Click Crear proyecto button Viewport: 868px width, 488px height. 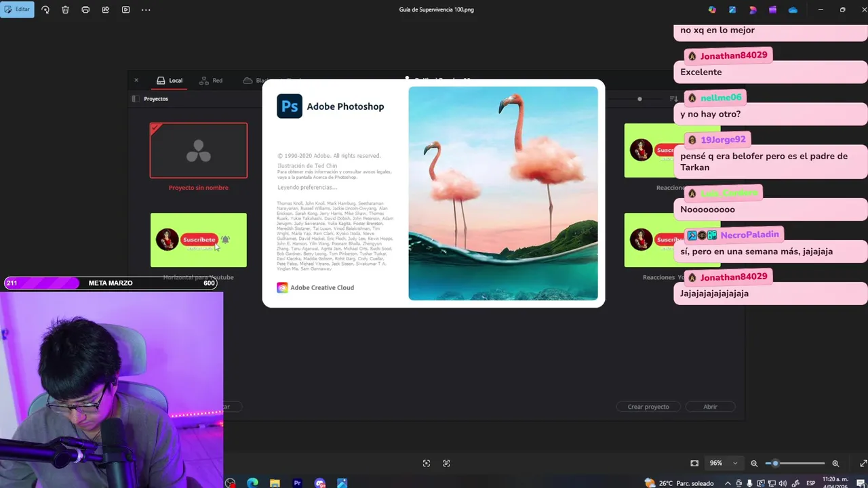[x=648, y=407]
